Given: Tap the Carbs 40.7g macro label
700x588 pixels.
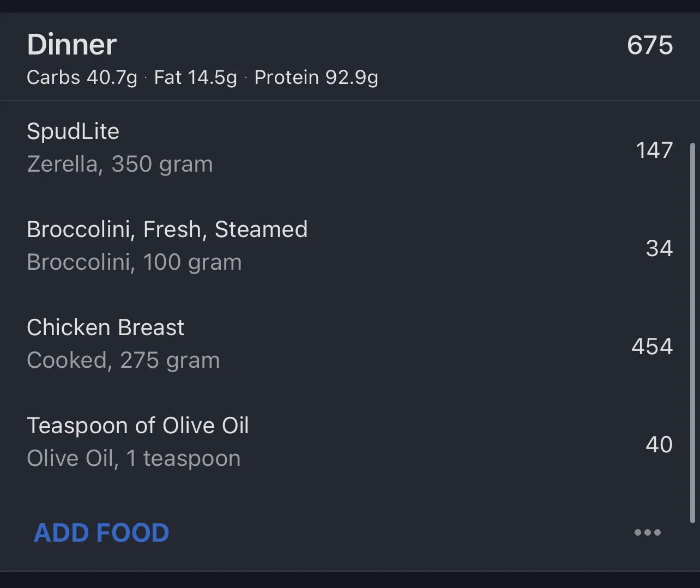Looking at the screenshot, I should pos(82,77).
